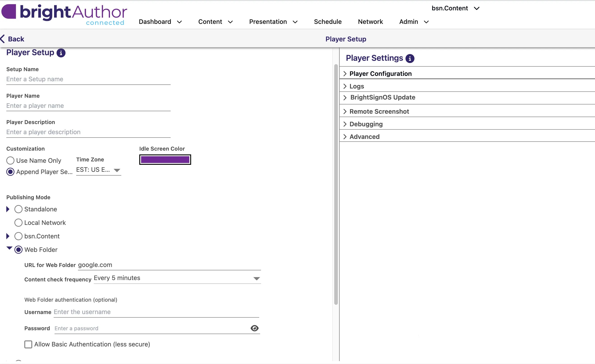The width and height of the screenshot is (595, 364).
Task: Click the brightAuthor connected logo
Action: tap(64, 14)
